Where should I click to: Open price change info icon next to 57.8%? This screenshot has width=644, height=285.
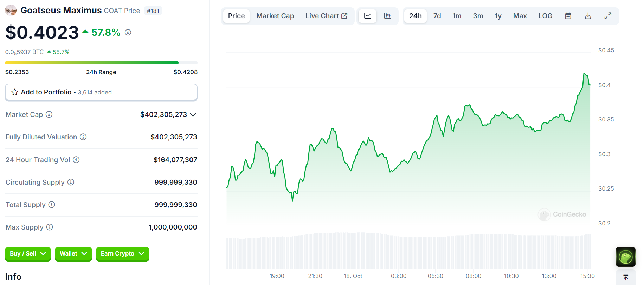[x=128, y=32]
